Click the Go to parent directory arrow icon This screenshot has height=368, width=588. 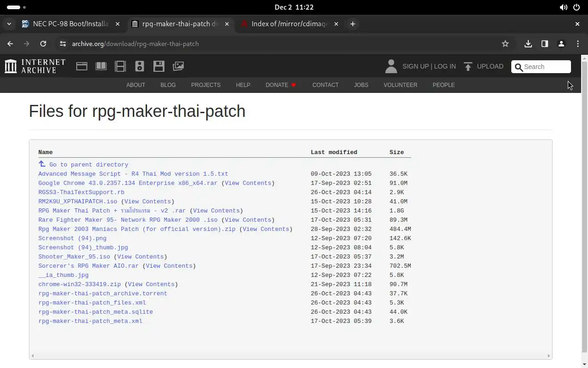[42, 164]
